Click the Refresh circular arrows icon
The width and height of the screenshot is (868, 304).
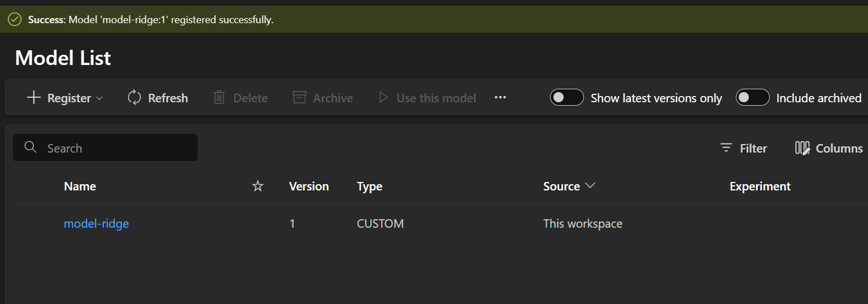point(134,98)
